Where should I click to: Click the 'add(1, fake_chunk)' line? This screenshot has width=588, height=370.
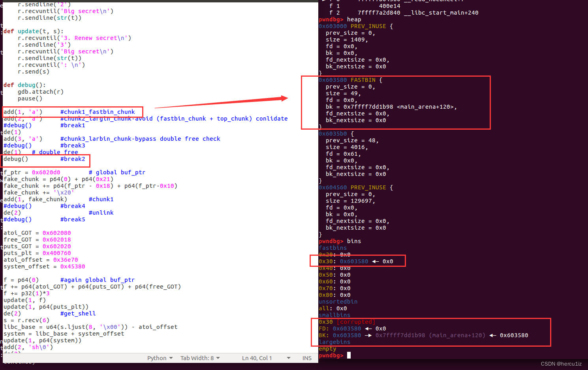pyautogui.click(x=36, y=199)
